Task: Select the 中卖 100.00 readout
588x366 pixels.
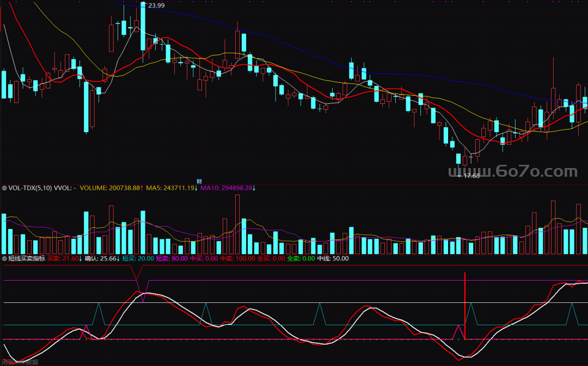Action: (x=237, y=259)
